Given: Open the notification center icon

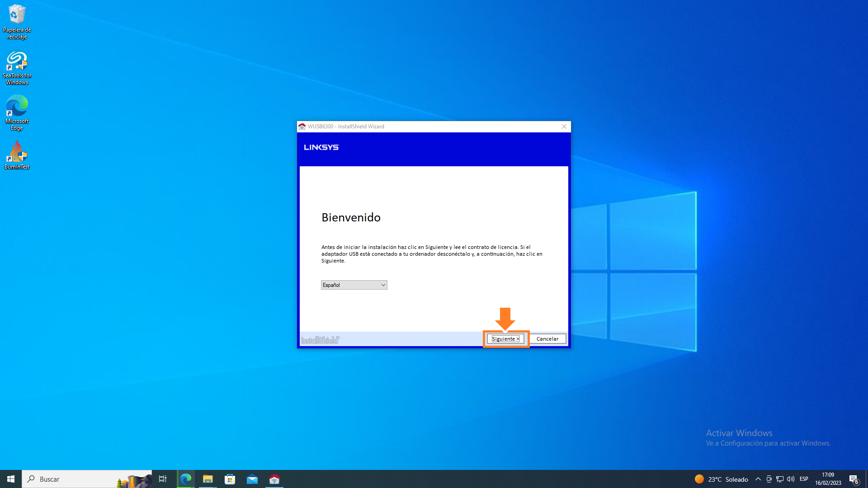Looking at the screenshot, I should pos(854,479).
